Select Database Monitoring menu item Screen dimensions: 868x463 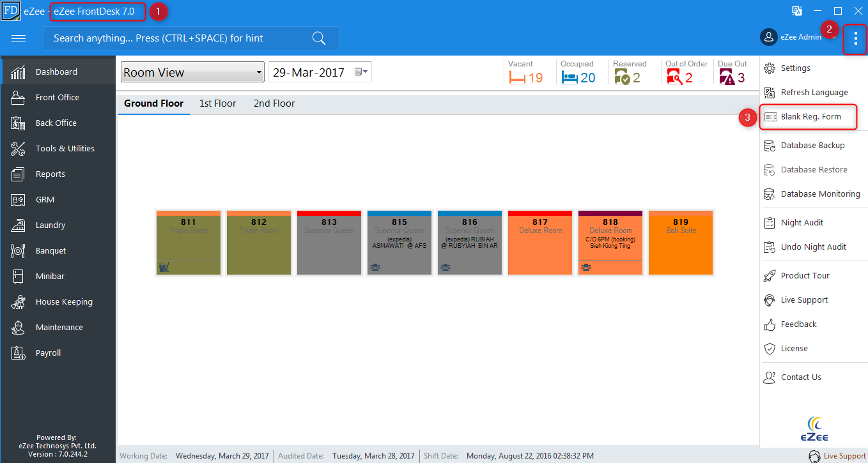pos(814,194)
